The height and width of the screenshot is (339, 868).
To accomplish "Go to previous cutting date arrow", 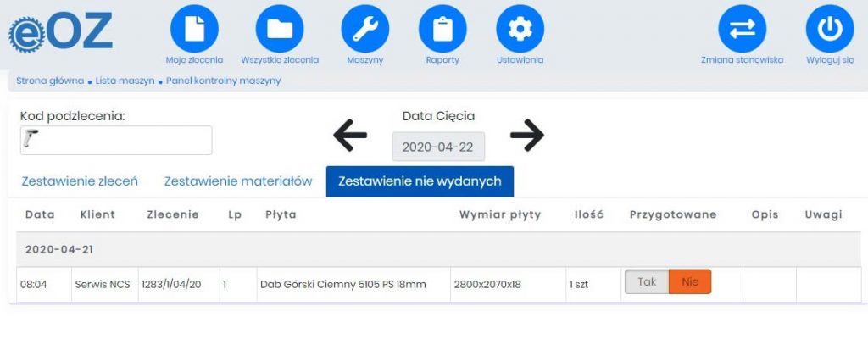I will [x=350, y=135].
